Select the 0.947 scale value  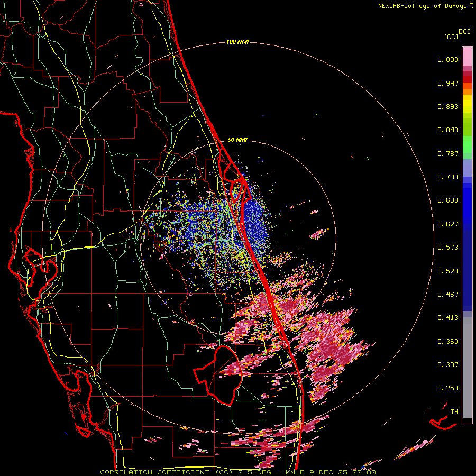coord(448,83)
